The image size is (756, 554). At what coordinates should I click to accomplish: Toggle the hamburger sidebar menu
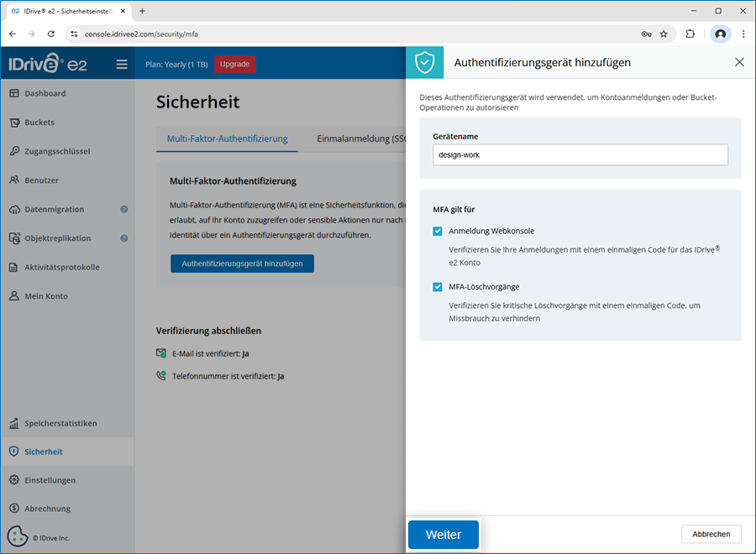[122, 64]
